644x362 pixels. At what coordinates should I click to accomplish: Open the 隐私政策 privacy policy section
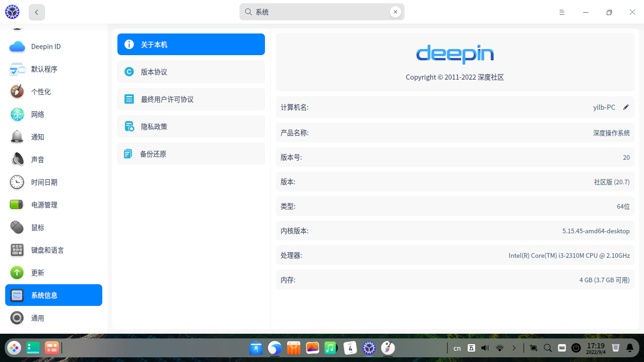tap(191, 126)
